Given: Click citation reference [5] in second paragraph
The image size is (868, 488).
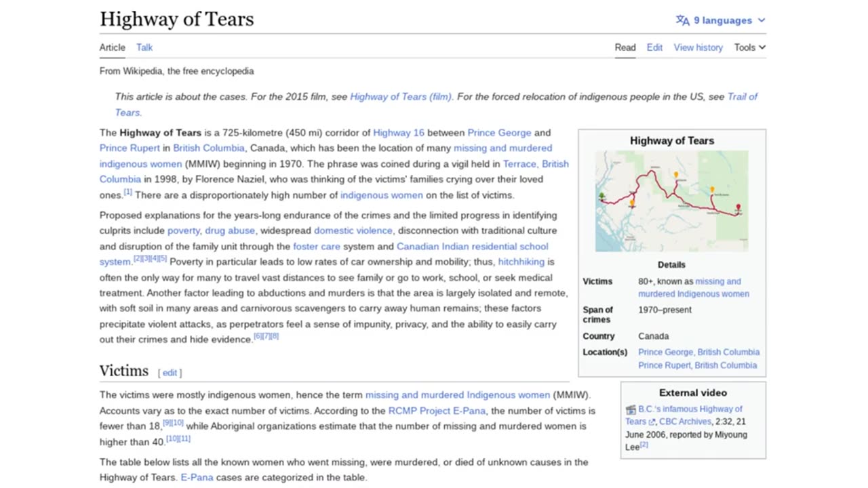Looking at the screenshot, I should point(163,259).
